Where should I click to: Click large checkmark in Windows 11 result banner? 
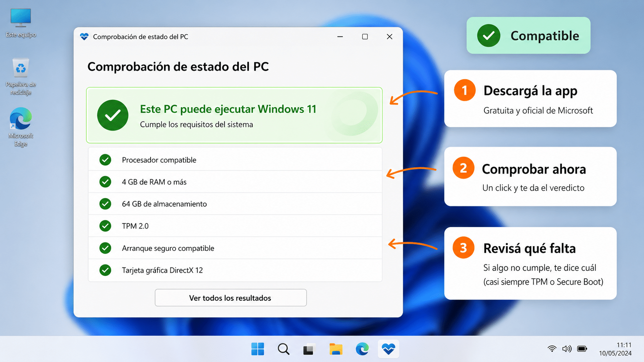click(113, 115)
